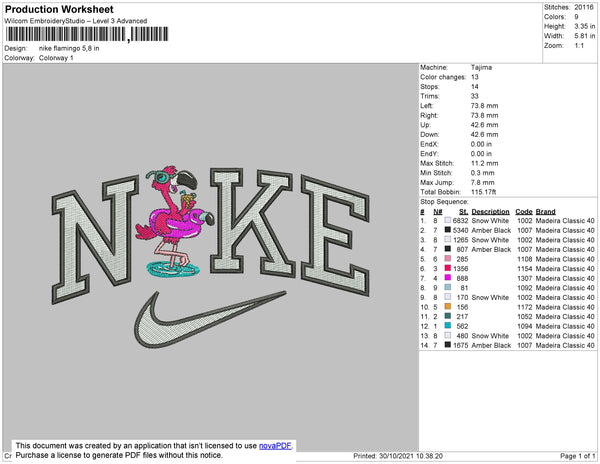
Task: Click stitch count '5340' in row 2
Action: click(460, 230)
